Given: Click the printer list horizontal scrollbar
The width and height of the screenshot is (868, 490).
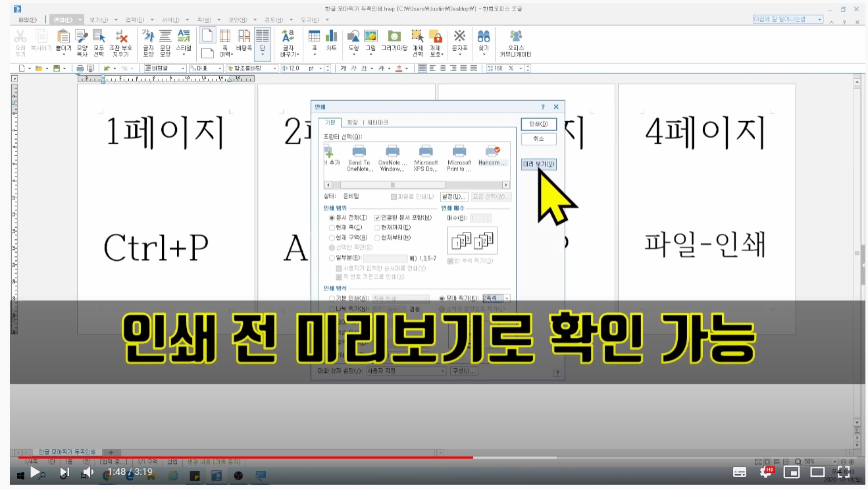Looking at the screenshot, I should coord(417,185).
